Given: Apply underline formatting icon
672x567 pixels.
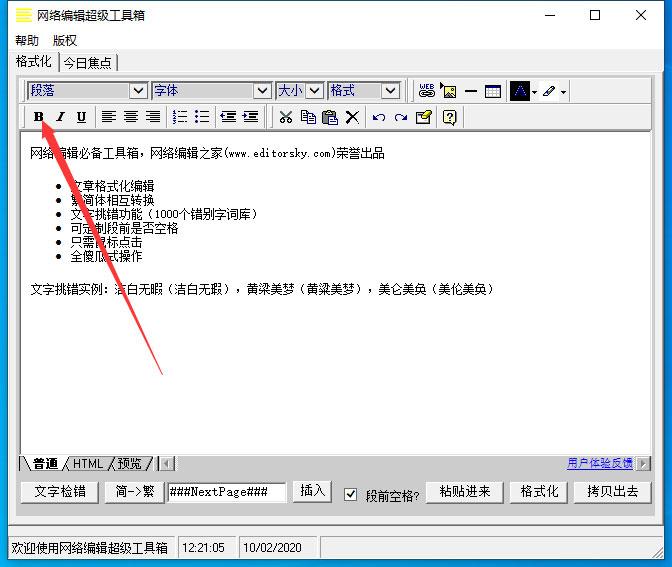Looking at the screenshot, I should click(x=81, y=117).
